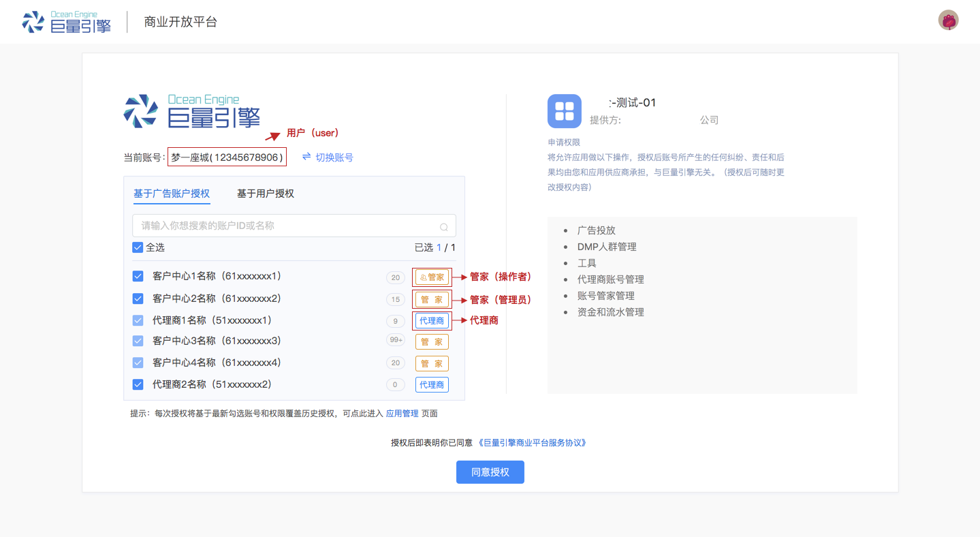Click the account ID or name search field
Screen dimensions: 980x537
[294, 226]
